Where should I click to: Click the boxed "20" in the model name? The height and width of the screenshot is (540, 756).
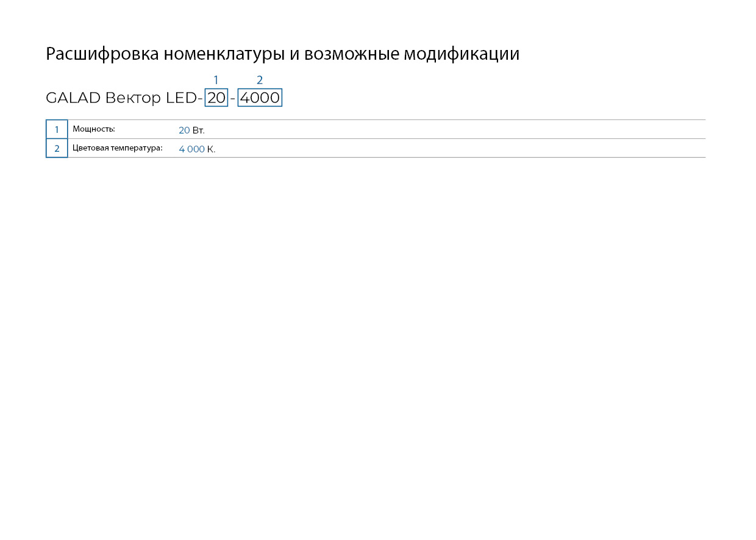(x=216, y=98)
